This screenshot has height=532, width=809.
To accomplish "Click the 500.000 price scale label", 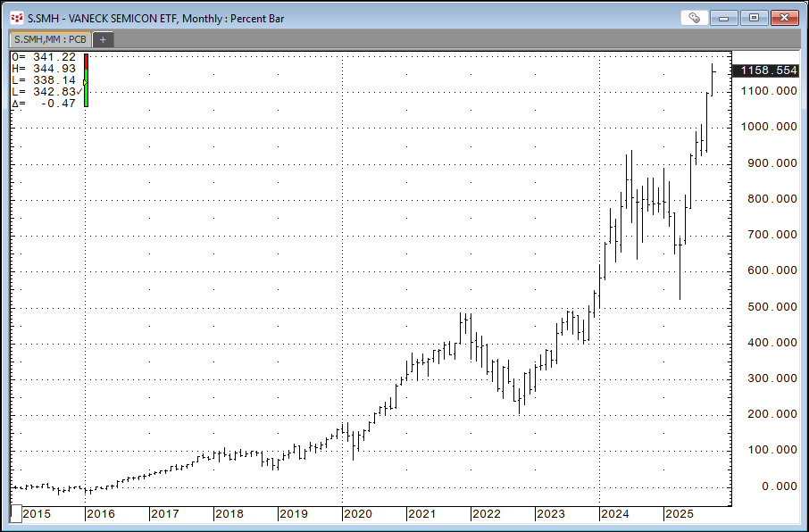I will [x=771, y=307].
